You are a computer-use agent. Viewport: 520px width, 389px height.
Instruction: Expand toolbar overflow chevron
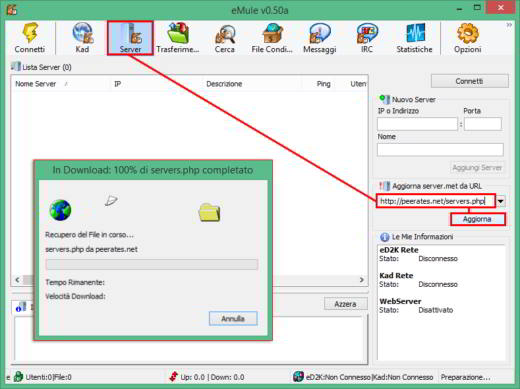point(509,25)
